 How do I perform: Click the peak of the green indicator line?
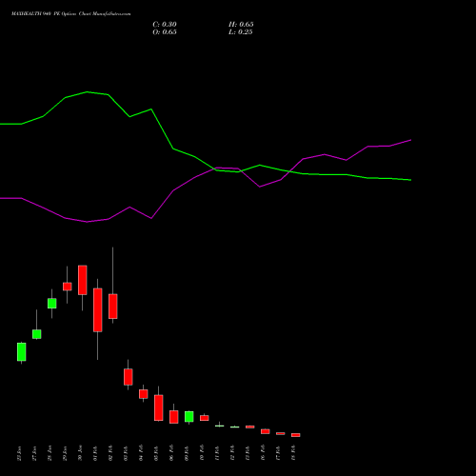tap(88, 92)
